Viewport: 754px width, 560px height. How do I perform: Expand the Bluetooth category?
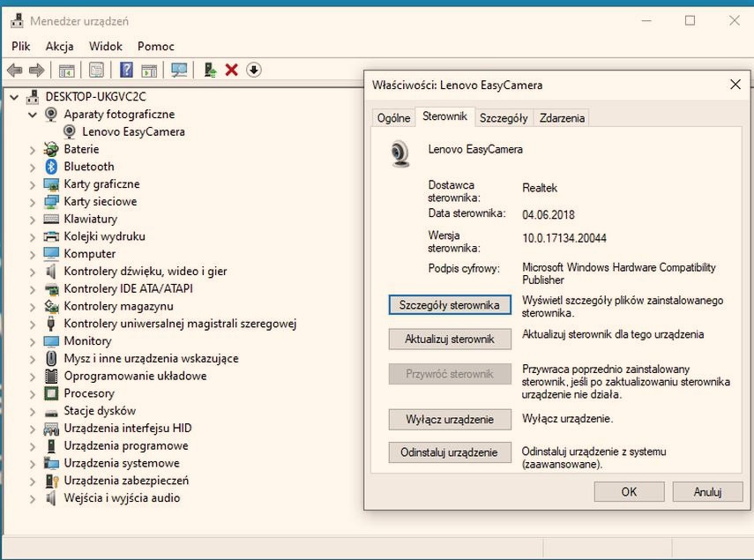coord(33,167)
